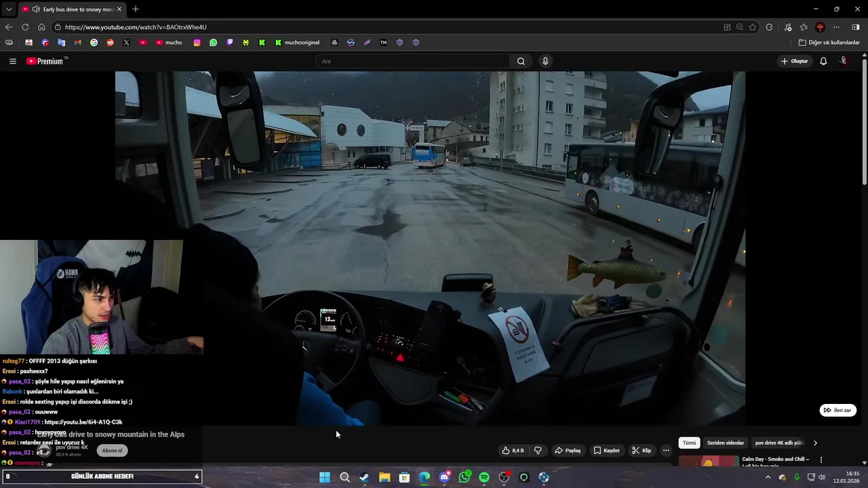The width and height of the screenshot is (868, 488).
Task: Open options for Calm Day video suggestion
Action: point(821,460)
